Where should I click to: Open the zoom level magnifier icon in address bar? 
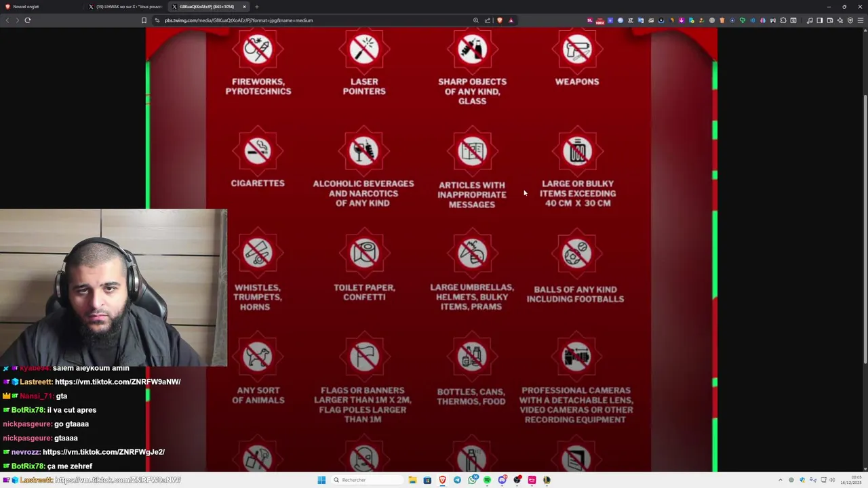(476, 20)
